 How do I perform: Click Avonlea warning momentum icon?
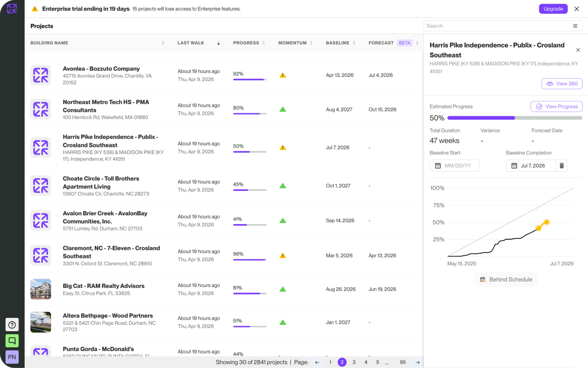[283, 75]
